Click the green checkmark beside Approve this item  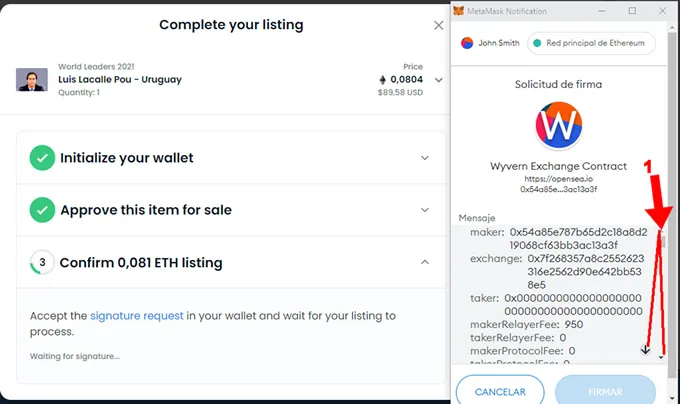[x=42, y=210]
